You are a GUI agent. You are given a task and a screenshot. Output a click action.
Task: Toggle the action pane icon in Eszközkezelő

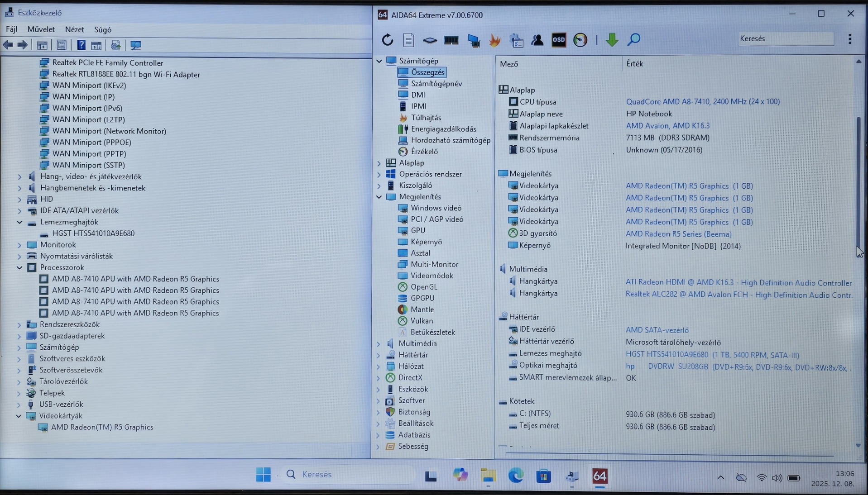click(x=96, y=45)
